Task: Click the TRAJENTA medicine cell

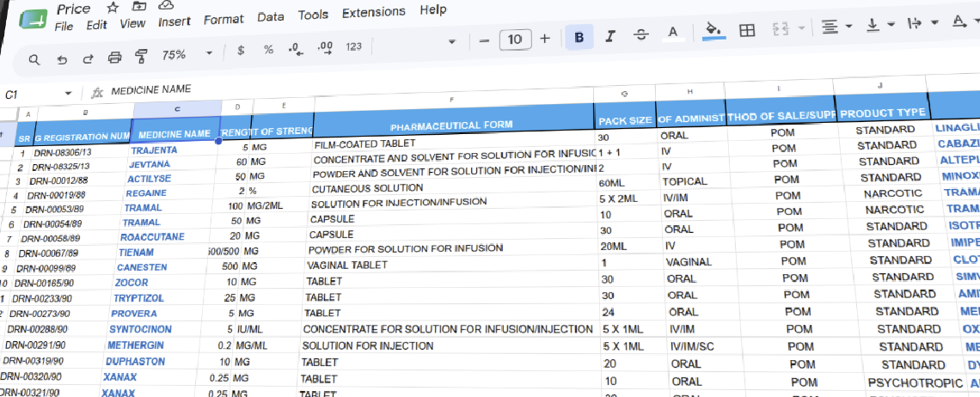Action: point(154,150)
